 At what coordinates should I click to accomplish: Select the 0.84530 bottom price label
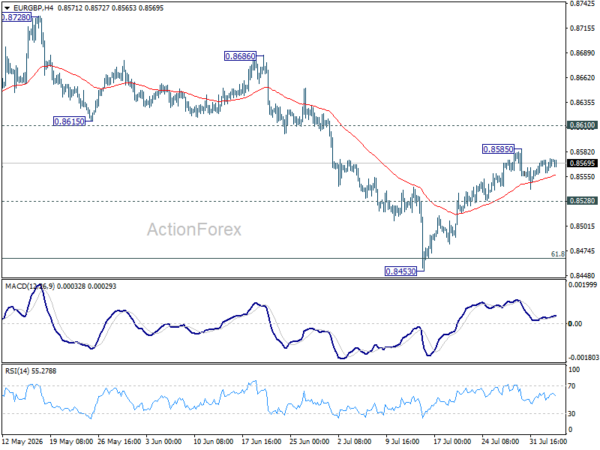click(x=400, y=271)
